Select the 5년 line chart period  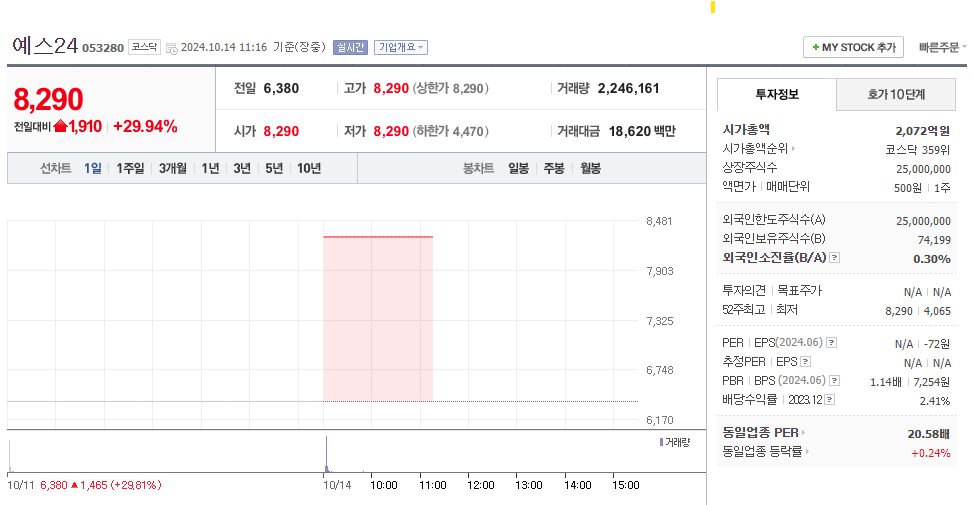coord(274,168)
